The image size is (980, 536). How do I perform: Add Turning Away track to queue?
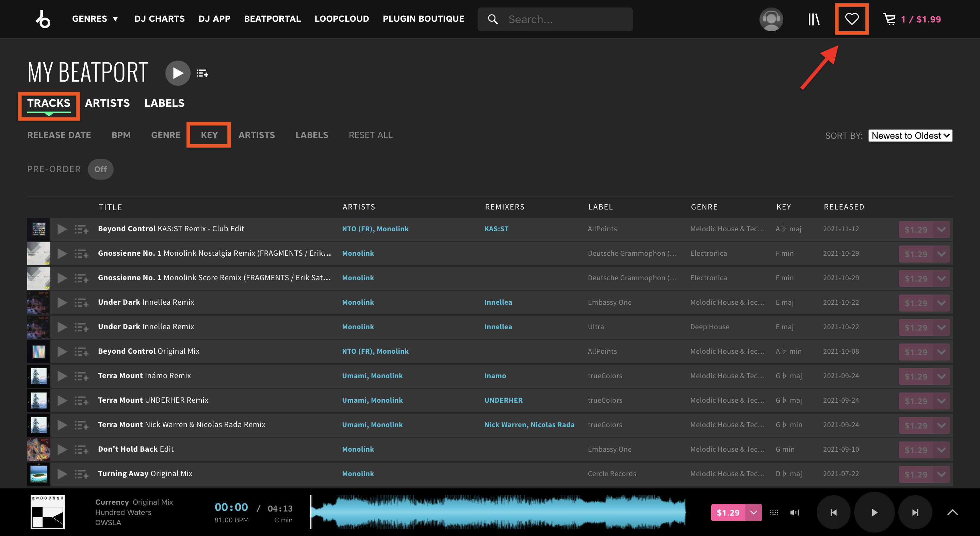81,474
